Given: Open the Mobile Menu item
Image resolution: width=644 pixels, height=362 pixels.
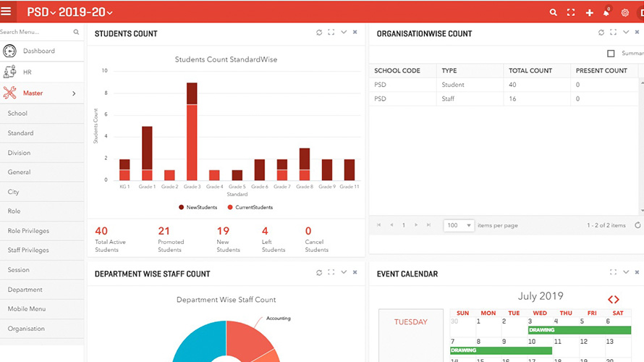Looking at the screenshot, I should (x=42, y=309).
